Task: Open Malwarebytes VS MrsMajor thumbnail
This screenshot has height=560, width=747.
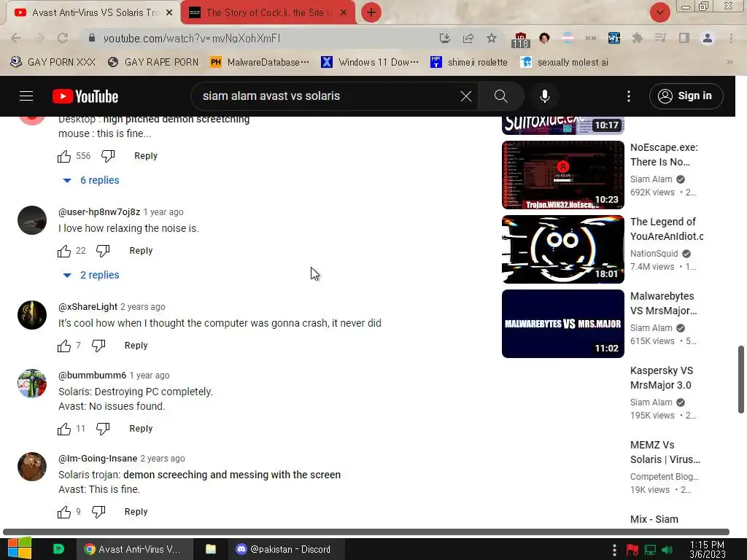Action: click(562, 323)
